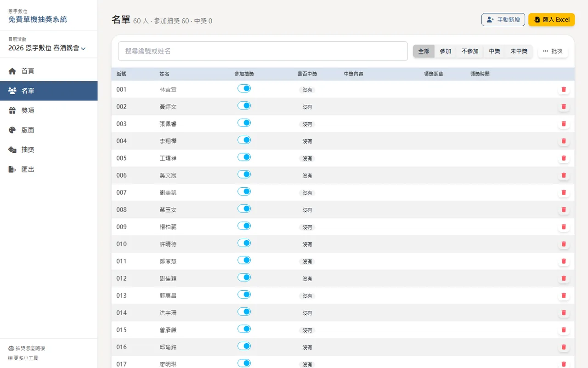Select the 全部 filter tab
The height and width of the screenshot is (368, 588).
pyautogui.click(x=424, y=51)
